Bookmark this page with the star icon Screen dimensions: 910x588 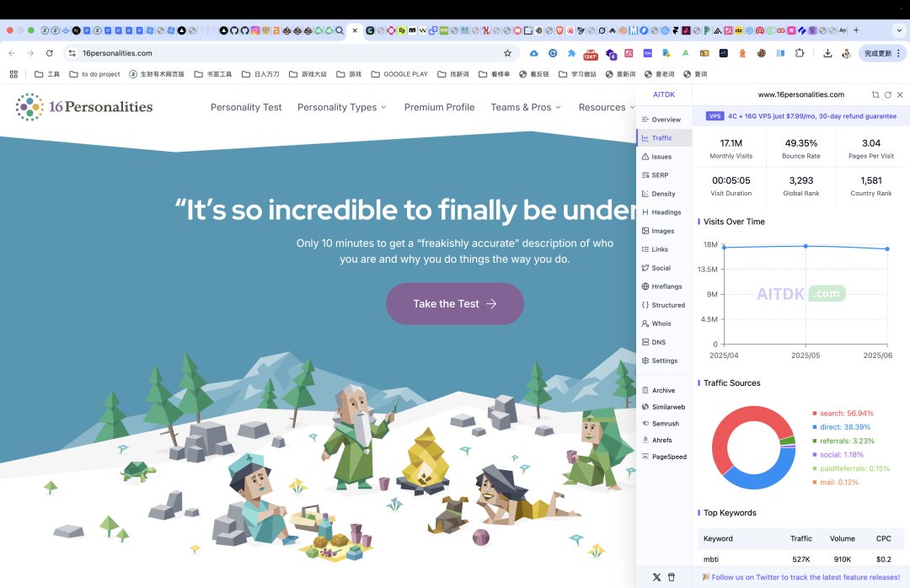point(508,53)
